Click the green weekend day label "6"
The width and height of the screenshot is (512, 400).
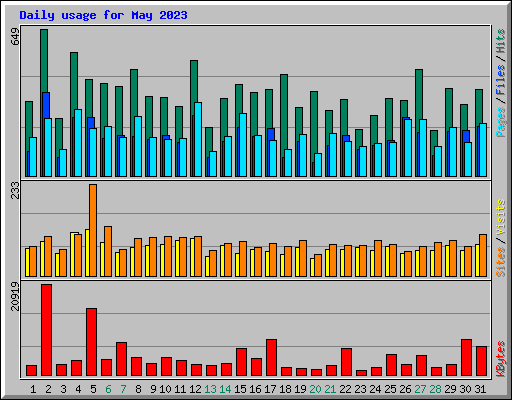pyautogui.click(x=108, y=389)
